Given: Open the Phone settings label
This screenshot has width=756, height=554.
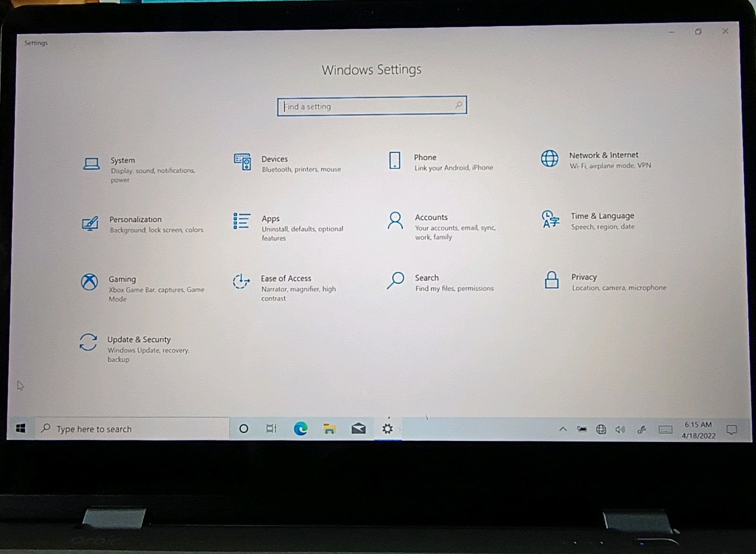Looking at the screenshot, I should pos(425,157).
